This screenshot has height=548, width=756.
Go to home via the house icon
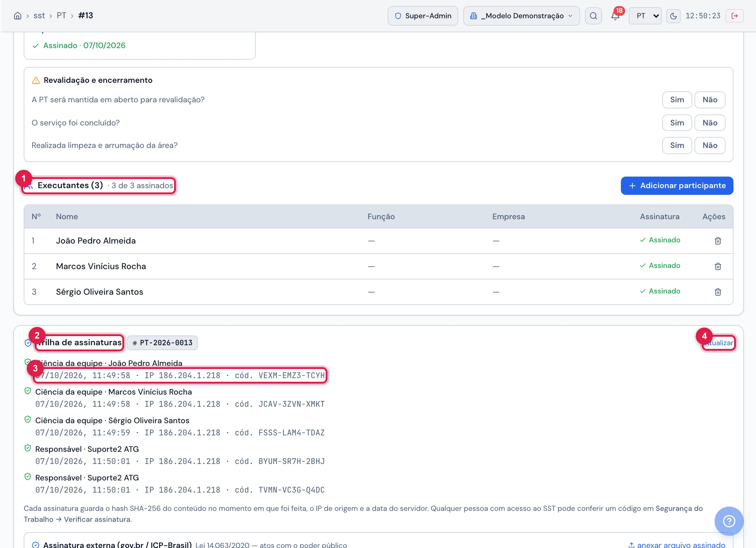18,16
